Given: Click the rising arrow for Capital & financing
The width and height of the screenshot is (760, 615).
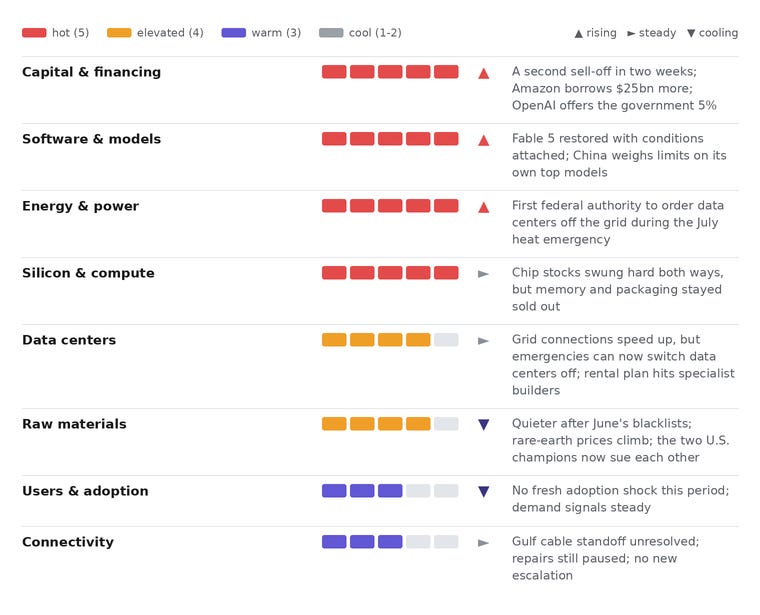Looking at the screenshot, I should 483,74.
